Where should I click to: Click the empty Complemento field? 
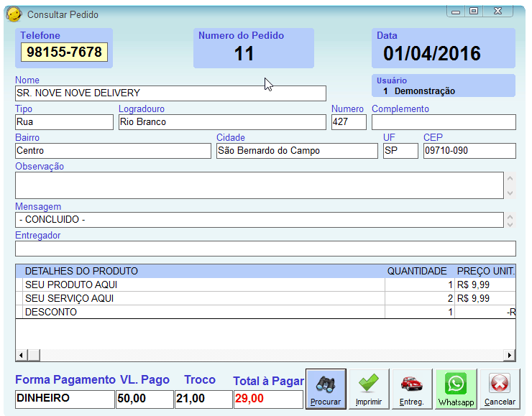tap(444, 122)
